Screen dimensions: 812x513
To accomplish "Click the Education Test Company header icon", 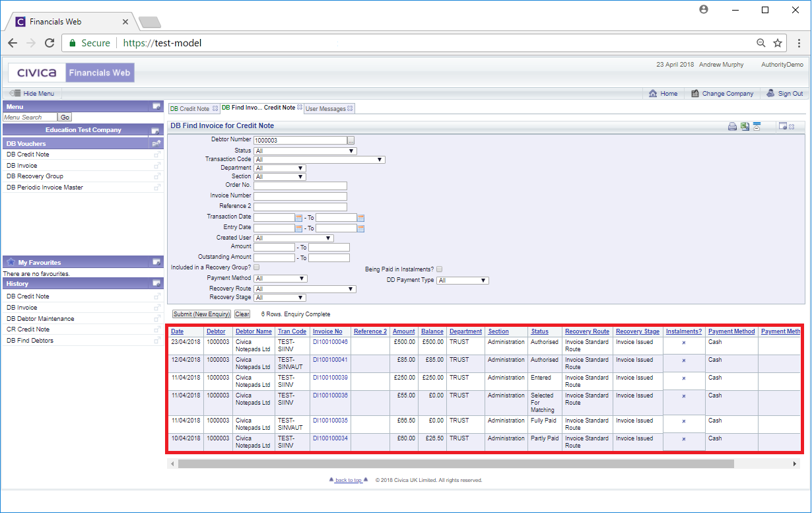I will coord(155,131).
